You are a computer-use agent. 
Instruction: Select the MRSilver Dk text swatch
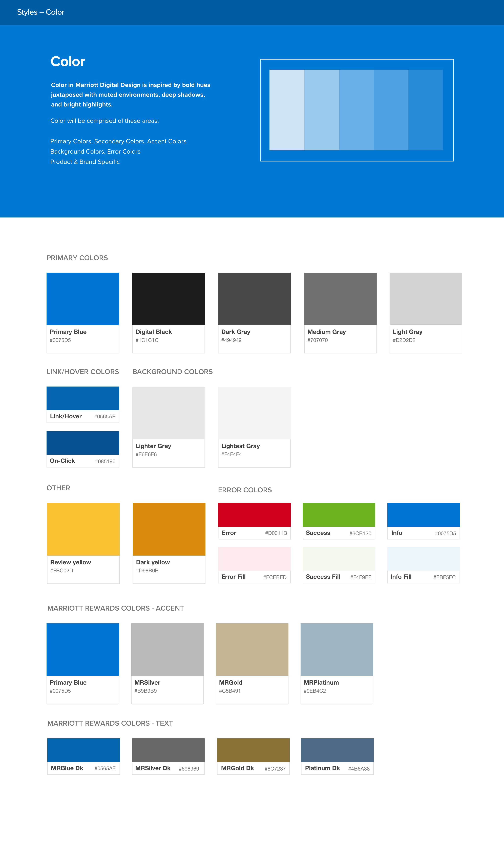(x=168, y=750)
